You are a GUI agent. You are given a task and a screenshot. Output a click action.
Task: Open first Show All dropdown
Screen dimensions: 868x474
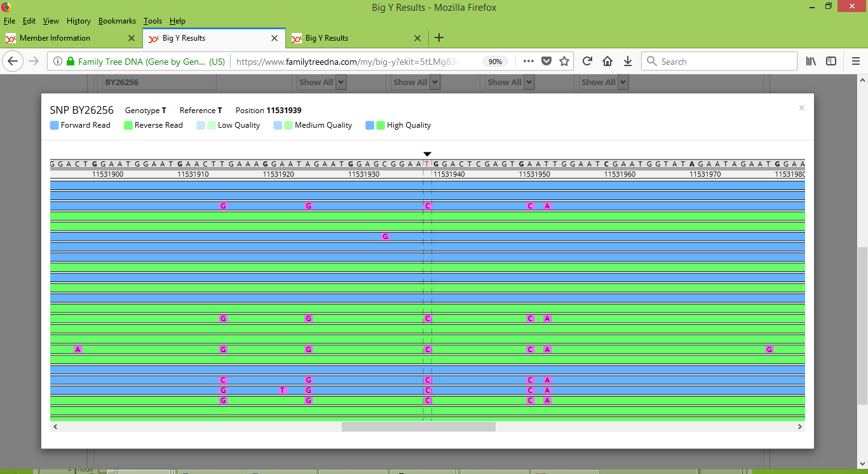click(322, 82)
